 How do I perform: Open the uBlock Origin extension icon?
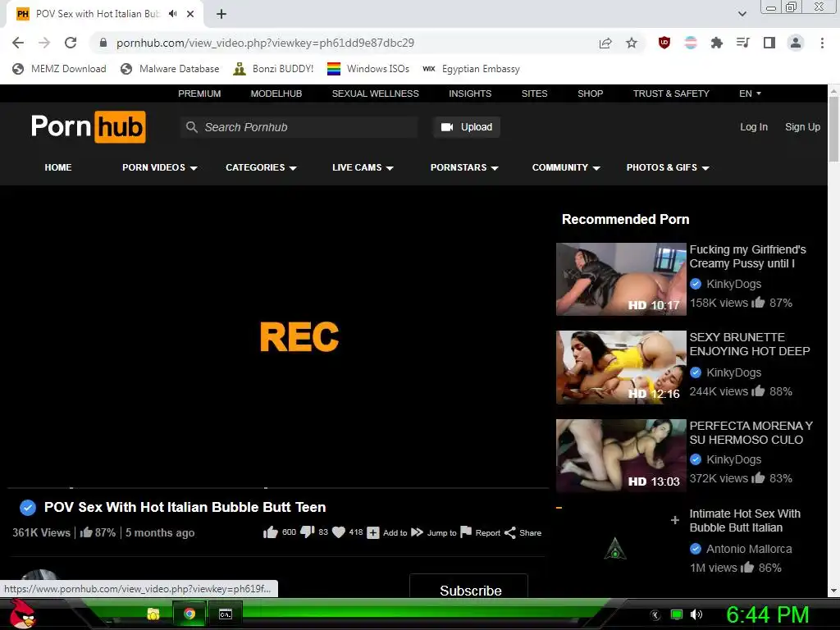pos(664,43)
